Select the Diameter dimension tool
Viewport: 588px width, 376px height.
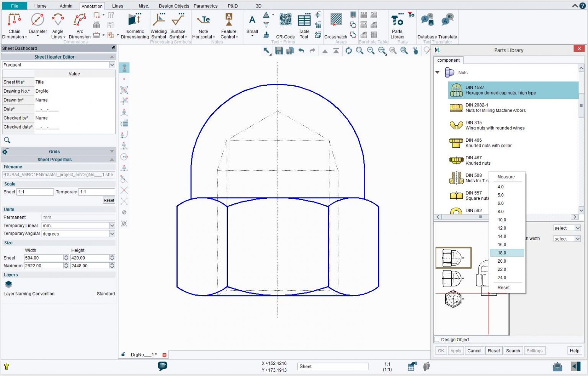point(37,24)
